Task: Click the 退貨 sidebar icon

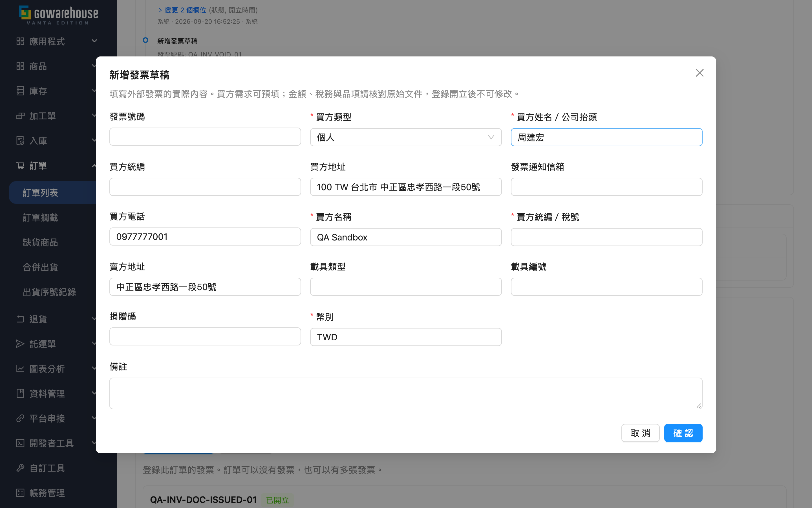Action: click(x=20, y=319)
